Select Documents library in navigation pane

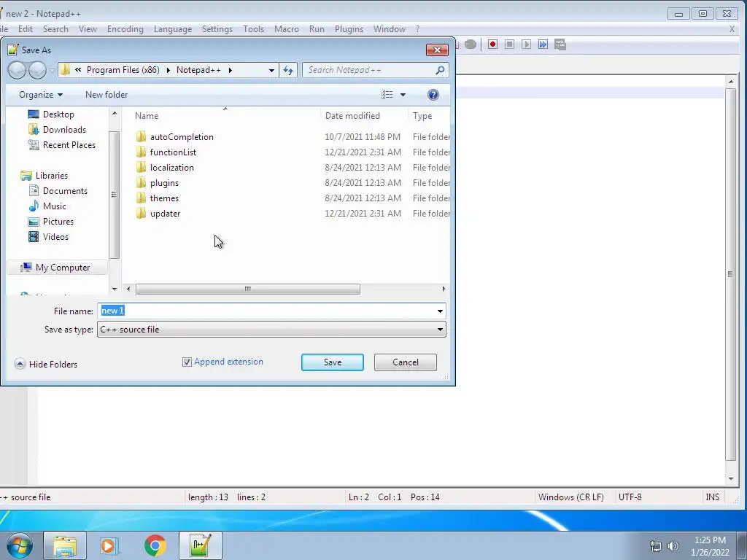coord(58,191)
